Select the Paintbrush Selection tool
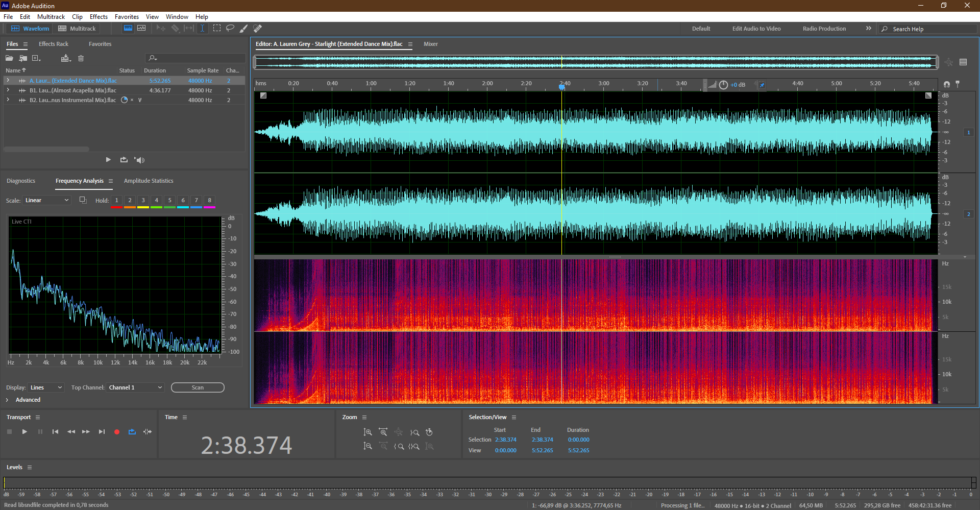The width and height of the screenshot is (980, 510). coord(244,29)
